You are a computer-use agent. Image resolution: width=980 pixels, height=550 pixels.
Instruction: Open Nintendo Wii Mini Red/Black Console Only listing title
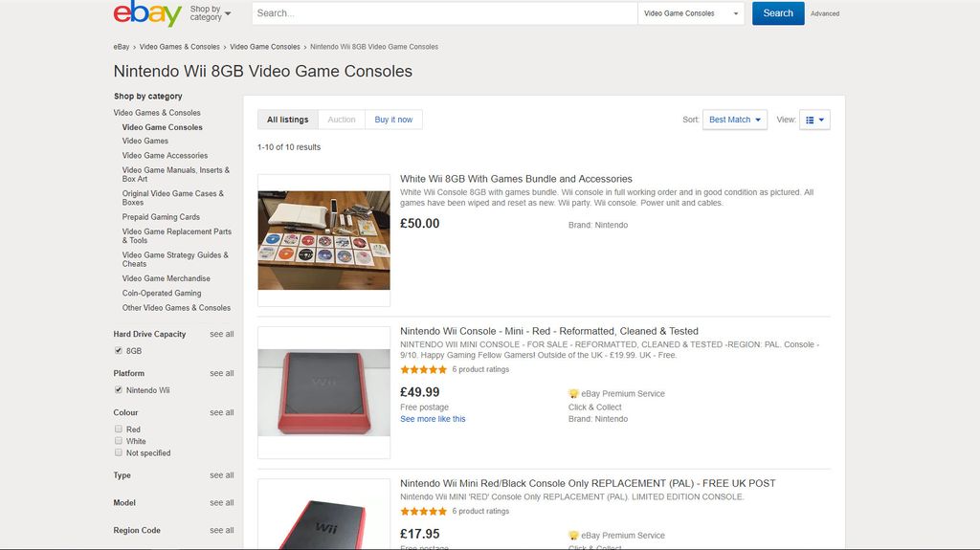click(x=588, y=484)
